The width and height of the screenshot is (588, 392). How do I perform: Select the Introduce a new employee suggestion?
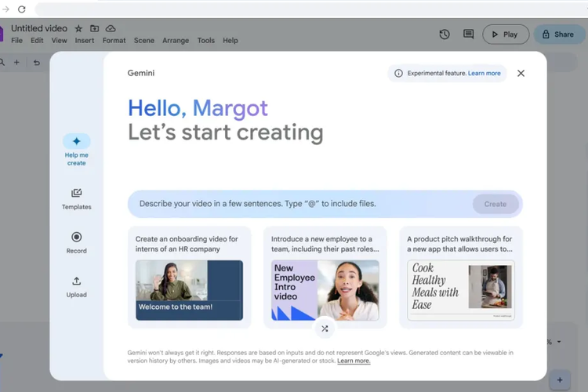(x=325, y=278)
